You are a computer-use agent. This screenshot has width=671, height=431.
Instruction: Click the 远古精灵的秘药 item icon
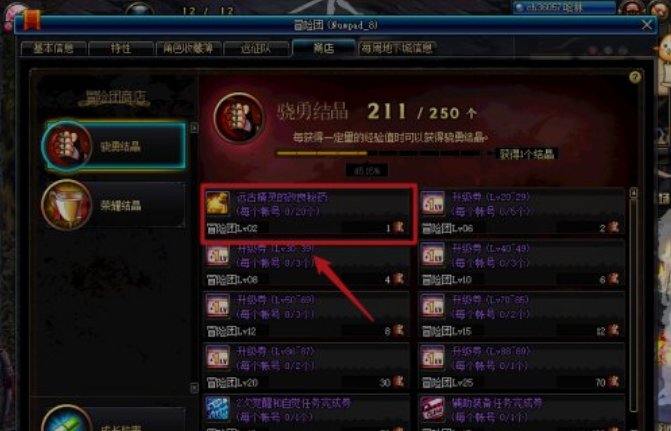[218, 202]
